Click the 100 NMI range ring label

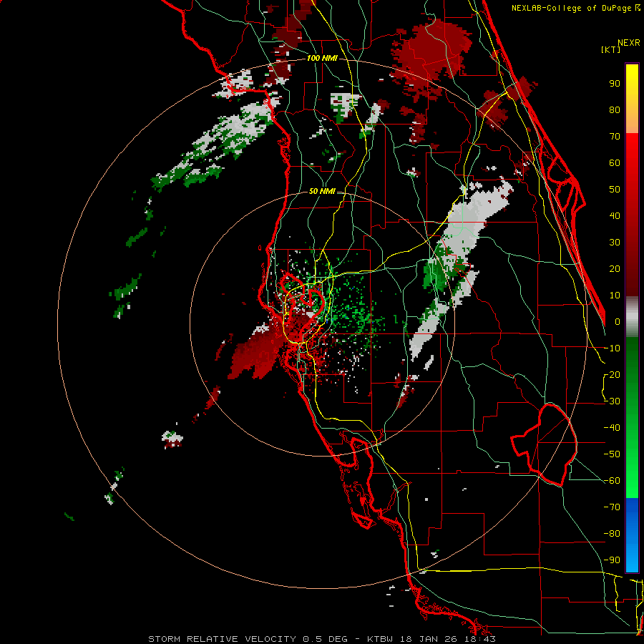tap(322, 58)
